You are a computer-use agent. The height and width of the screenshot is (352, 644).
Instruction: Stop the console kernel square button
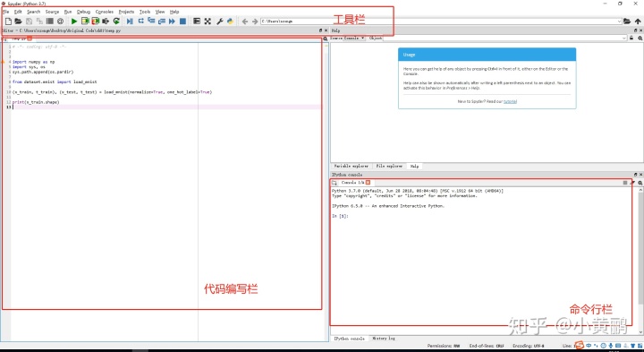[625, 183]
